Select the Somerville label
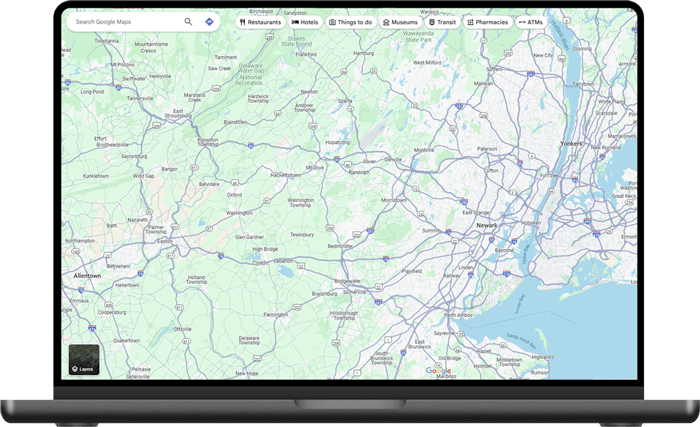Screen dimensions: 700x427 [x=354, y=292]
